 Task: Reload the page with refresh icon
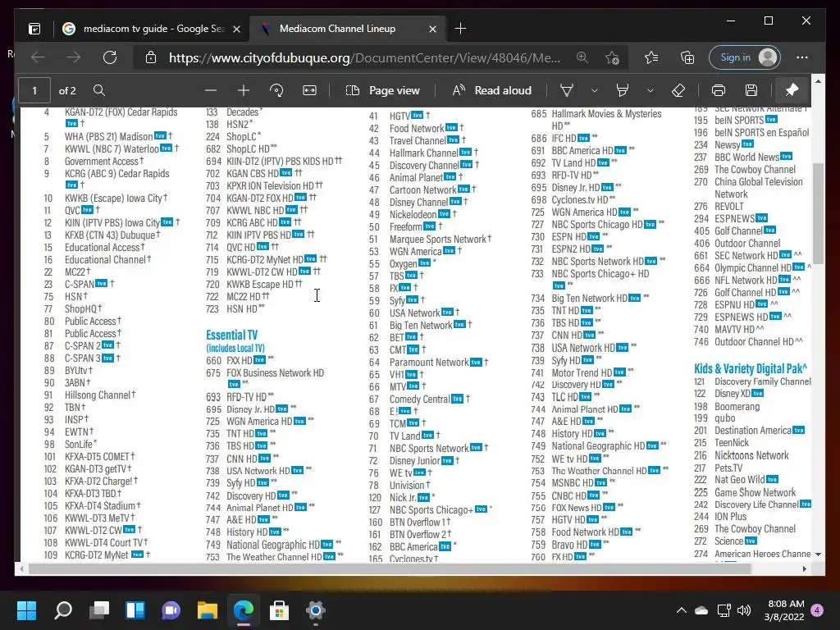click(x=110, y=57)
